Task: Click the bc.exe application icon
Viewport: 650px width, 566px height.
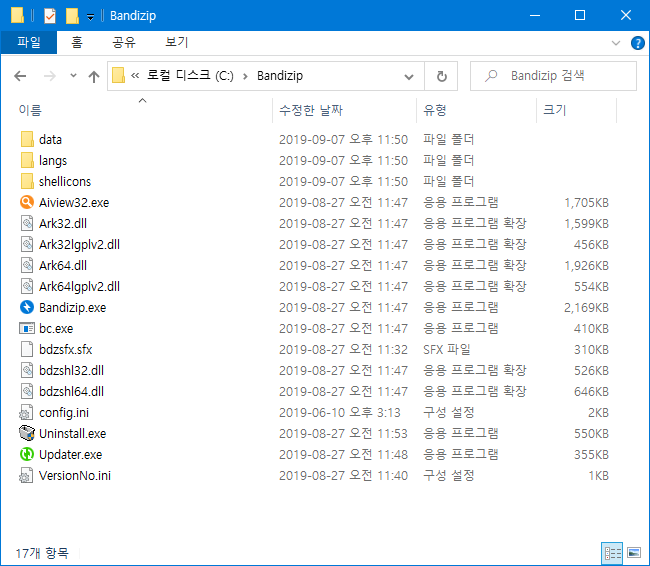Action: (27, 328)
